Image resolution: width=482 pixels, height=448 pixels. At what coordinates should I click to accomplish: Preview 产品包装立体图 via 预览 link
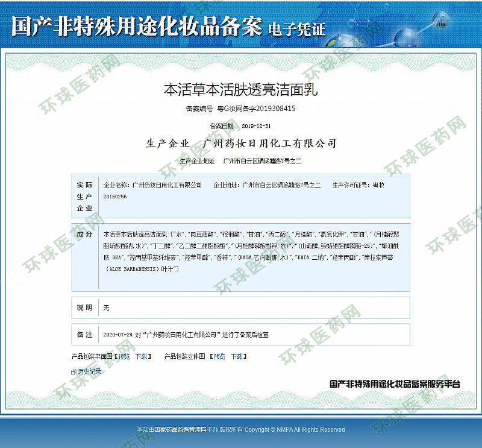219,356
